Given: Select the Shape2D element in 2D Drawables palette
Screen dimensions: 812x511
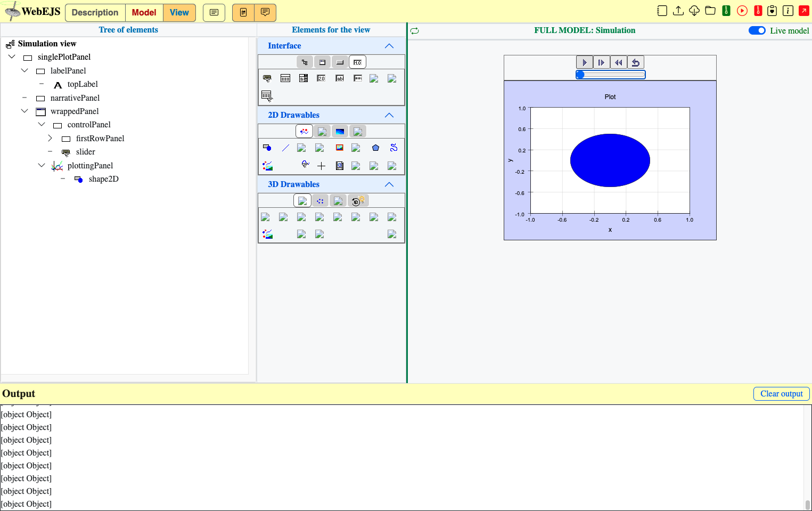Looking at the screenshot, I should pyautogui.click(x=267, y=148).
